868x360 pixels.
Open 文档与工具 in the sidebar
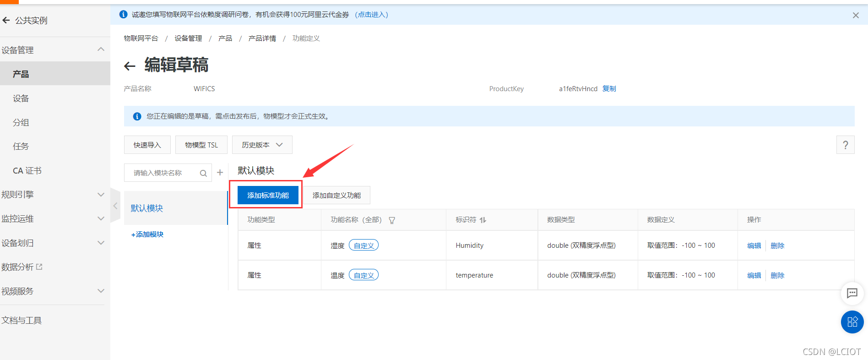tap(22, 321)
